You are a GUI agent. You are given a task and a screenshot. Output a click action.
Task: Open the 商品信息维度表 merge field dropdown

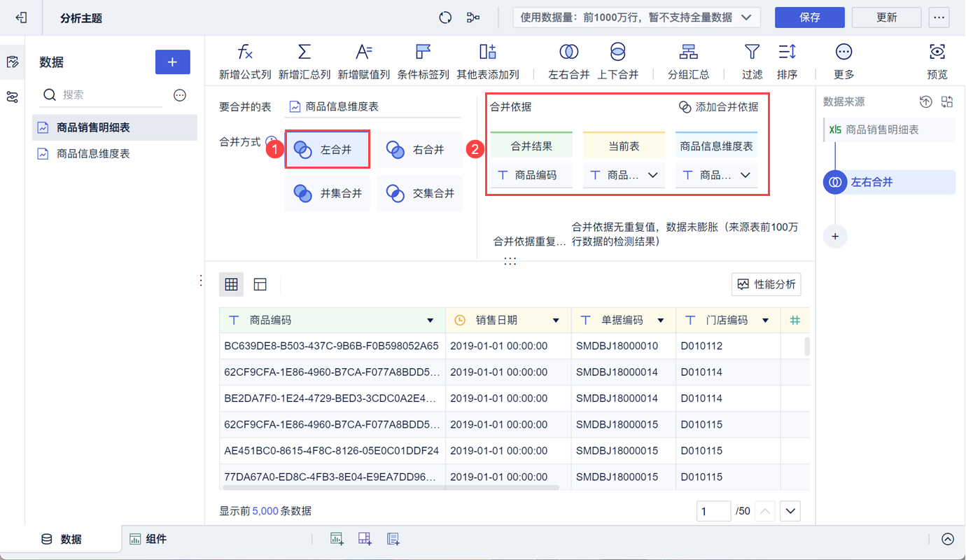[716, 176]
